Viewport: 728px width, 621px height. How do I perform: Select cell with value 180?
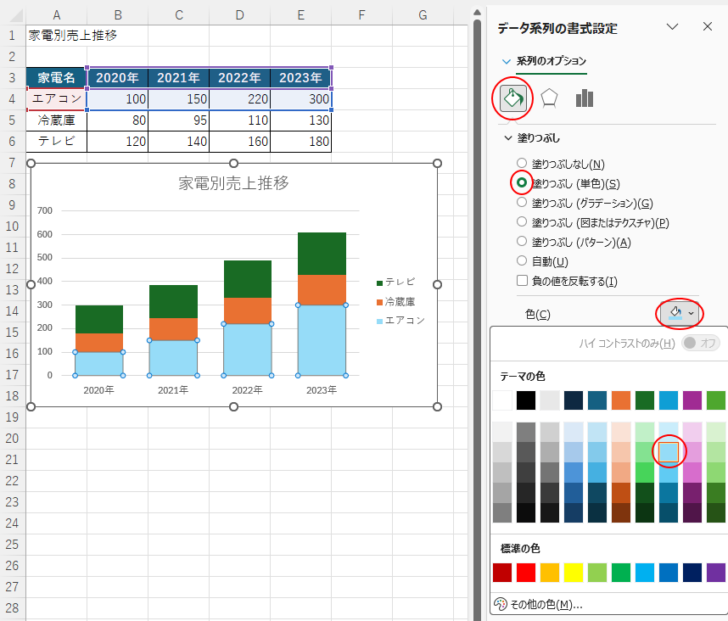301,141
